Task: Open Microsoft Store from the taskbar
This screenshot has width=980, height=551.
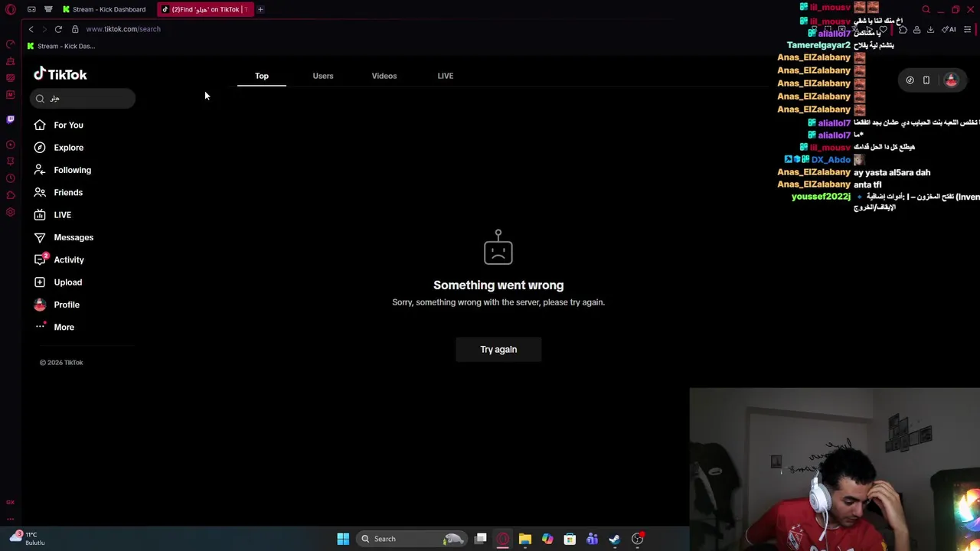Action: tap(570, 539)
